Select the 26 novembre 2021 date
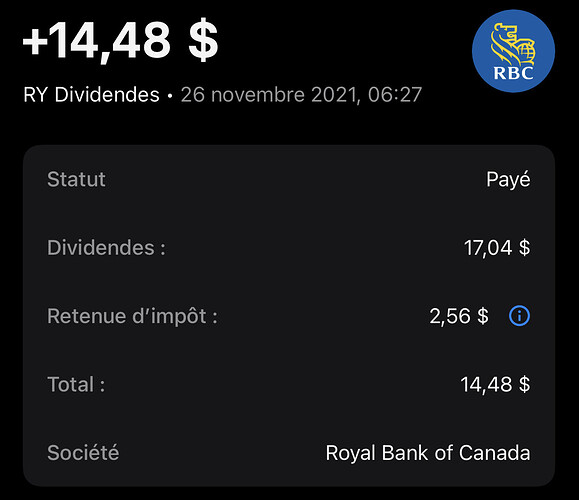The width and height of the screenshot is (579, 500). [268, 95]
